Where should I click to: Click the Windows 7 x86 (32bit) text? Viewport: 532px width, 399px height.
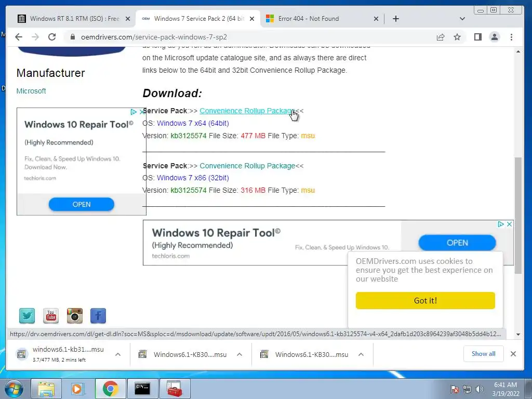click(193, 178)
